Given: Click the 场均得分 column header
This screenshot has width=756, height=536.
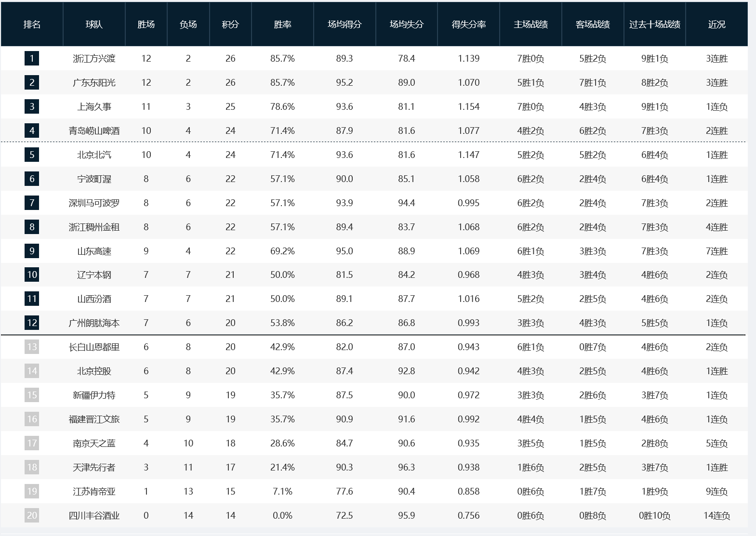Looking at the screenshot, I should pyautogui.click(x=345, y=25).
